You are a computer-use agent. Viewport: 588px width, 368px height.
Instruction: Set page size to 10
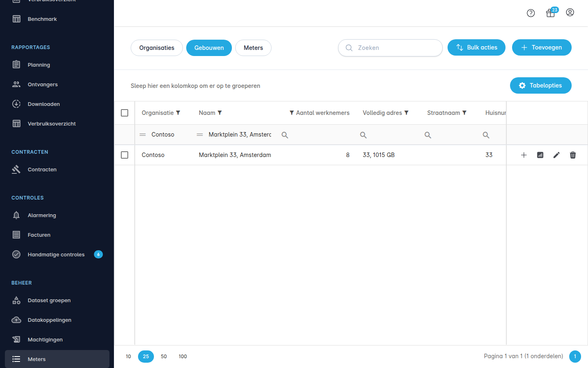coord(128,357)
